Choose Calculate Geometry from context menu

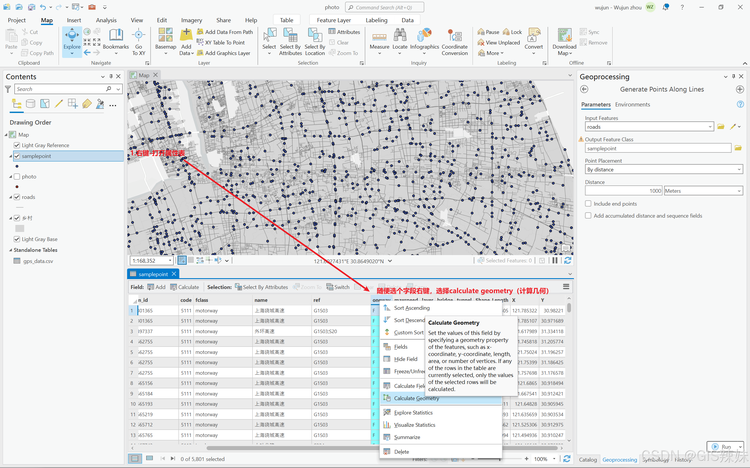click(x=416, y=398)
